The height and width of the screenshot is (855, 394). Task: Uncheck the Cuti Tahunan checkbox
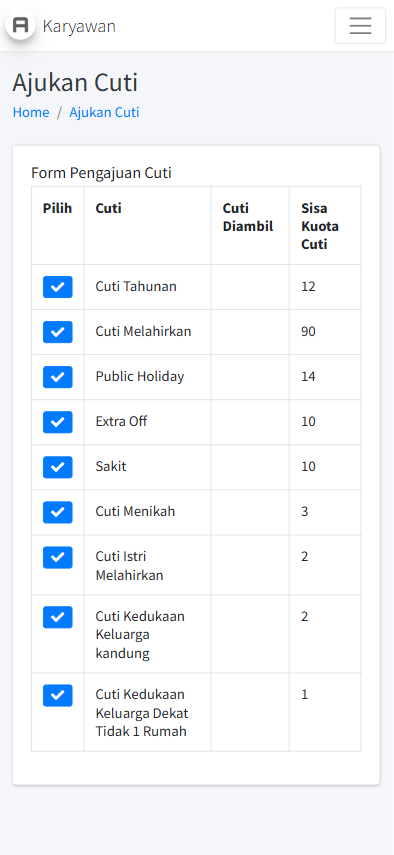(58, 287)
